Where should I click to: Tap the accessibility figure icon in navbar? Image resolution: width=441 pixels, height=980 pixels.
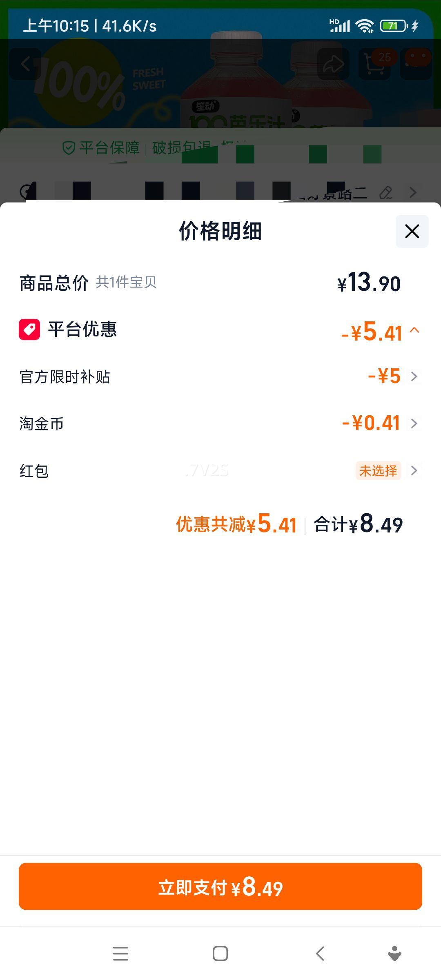click(394, 953)
